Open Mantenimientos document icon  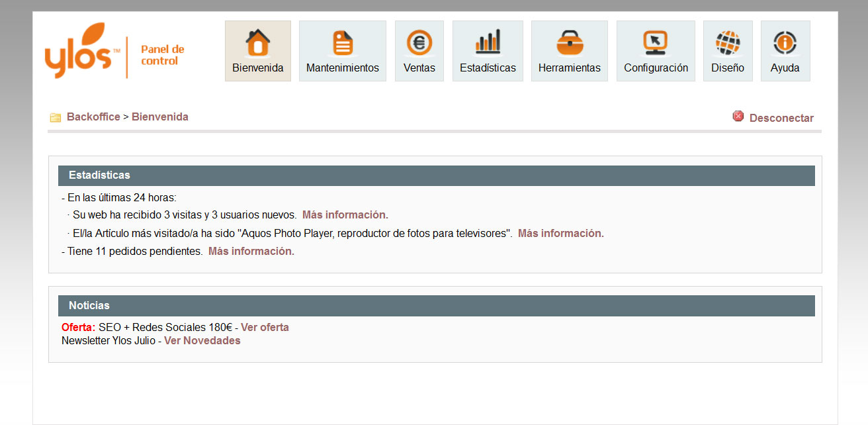(342, 43)
